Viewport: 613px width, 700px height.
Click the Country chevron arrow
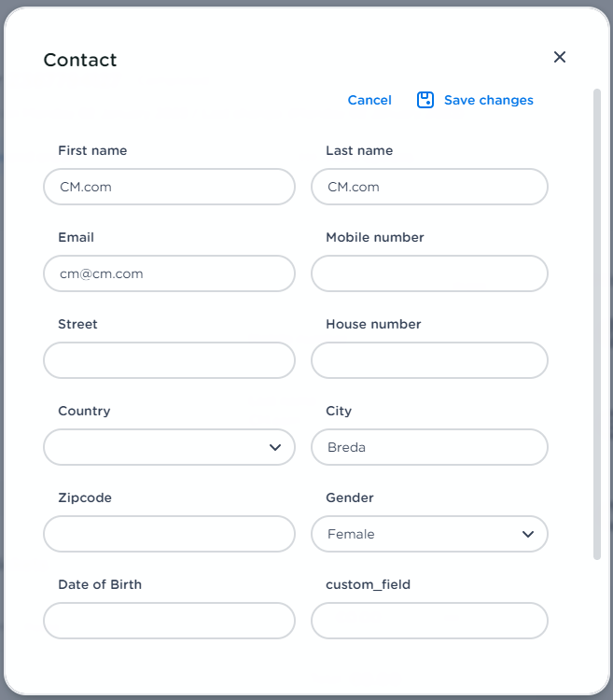point(275,447)
